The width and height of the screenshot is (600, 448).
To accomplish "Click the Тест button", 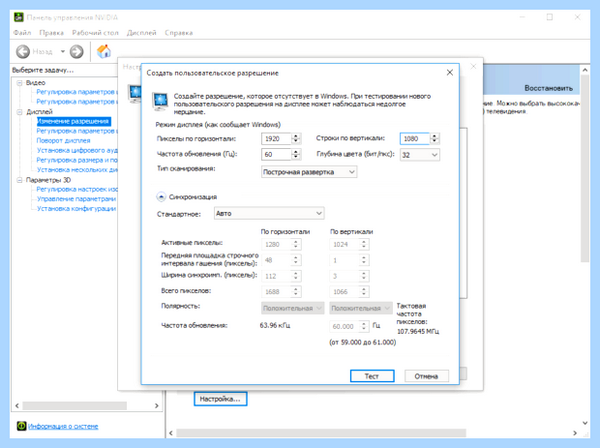I will tap(372, 376).
